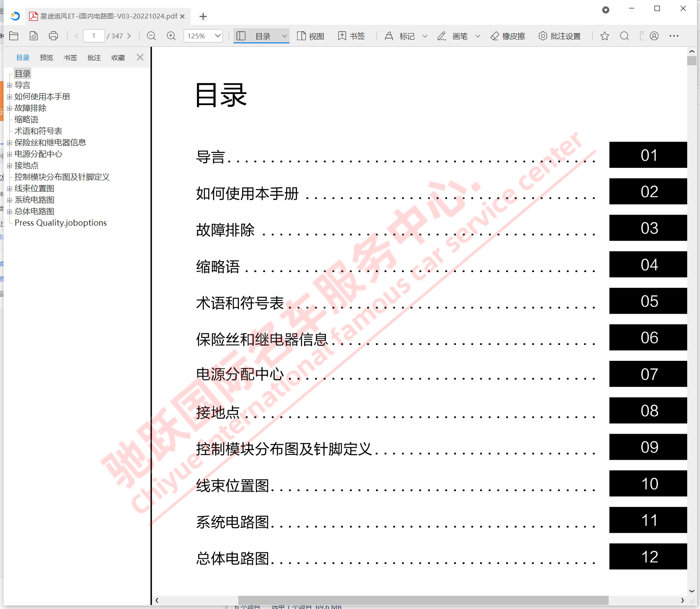Image resolution: width=700 pixels, height=609 pixels.
Task: Select 控制模块分布图及针脚定义 in outline
Action: (62, 177)
